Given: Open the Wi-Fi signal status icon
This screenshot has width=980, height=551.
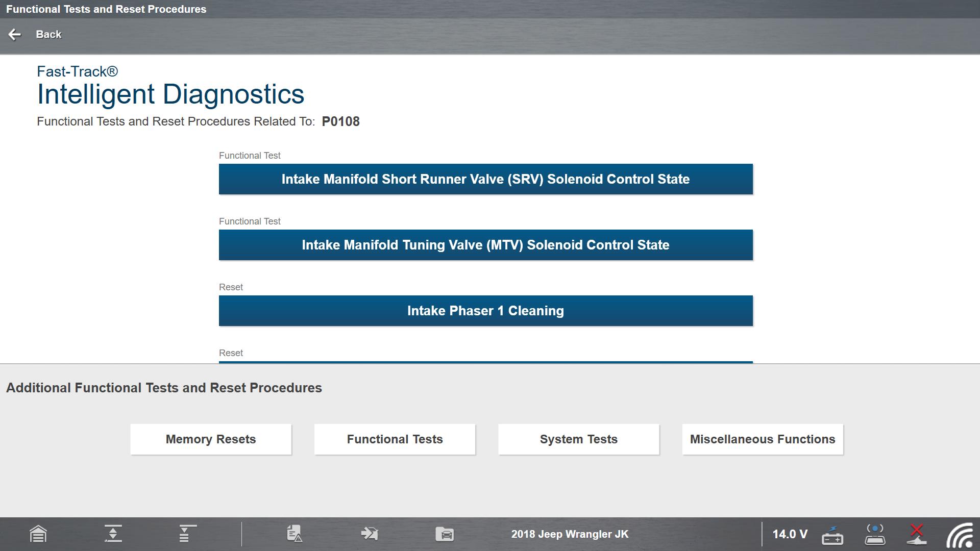Looking at the screenshot, I should 960,535.
